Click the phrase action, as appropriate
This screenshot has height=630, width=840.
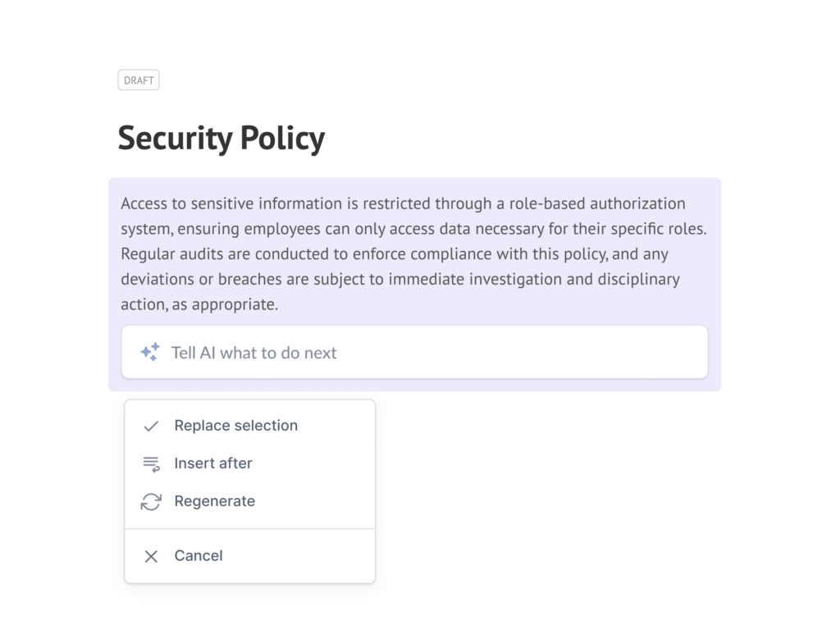[x=199, y=304]
